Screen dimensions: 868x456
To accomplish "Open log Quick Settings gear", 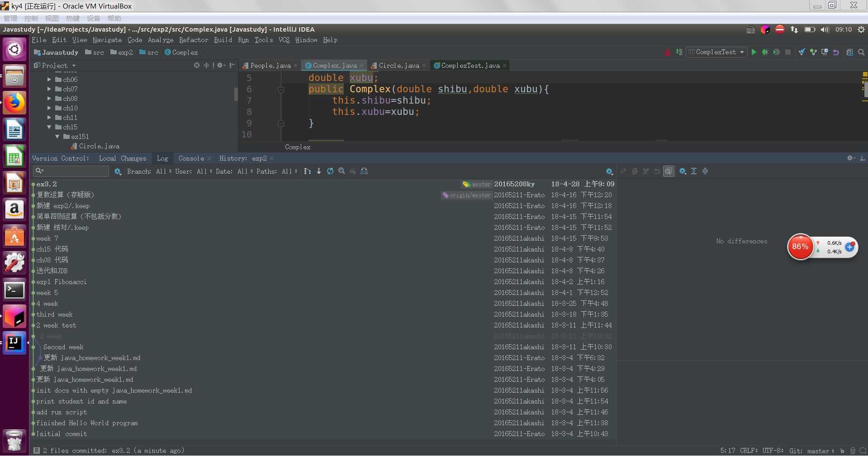I will pos(118,171).
